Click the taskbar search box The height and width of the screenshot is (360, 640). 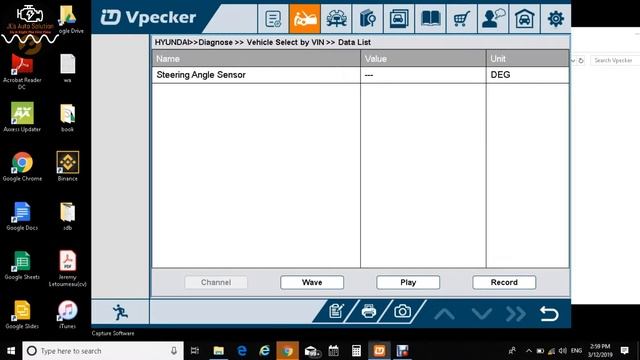tap(103, 351)
